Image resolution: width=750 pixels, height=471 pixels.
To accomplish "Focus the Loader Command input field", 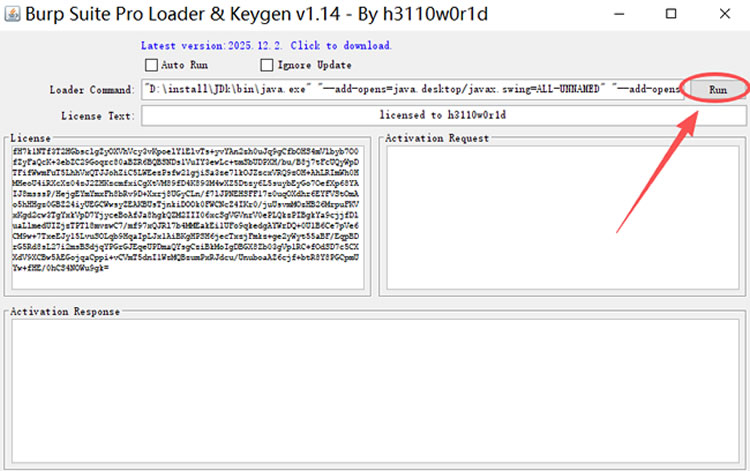I will 412,89.
